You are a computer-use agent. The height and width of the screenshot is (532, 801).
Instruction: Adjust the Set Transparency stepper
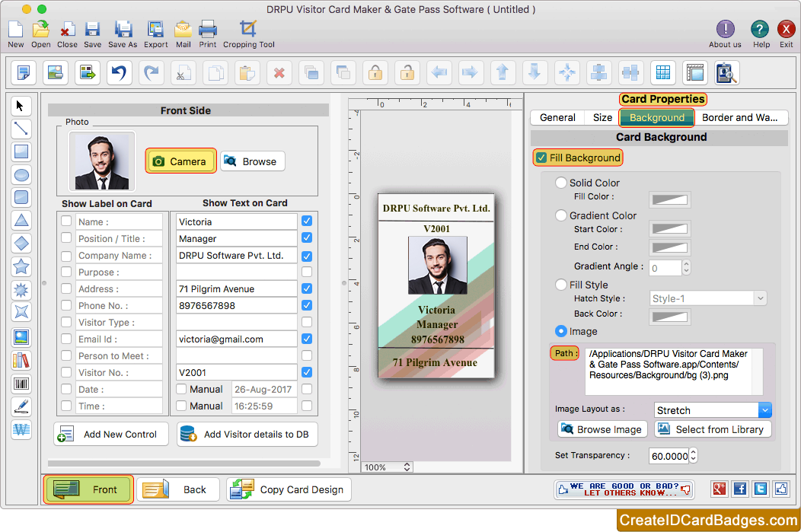(693, 455)
